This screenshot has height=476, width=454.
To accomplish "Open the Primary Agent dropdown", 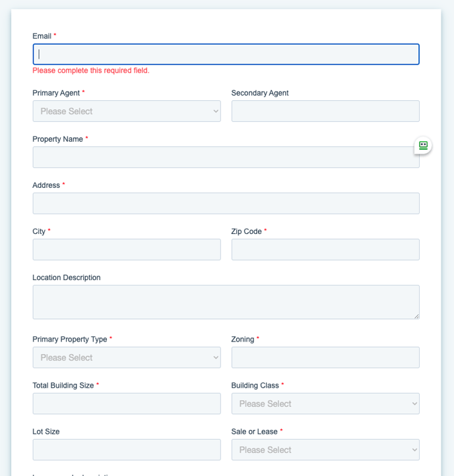I will [x=127, y=111].
